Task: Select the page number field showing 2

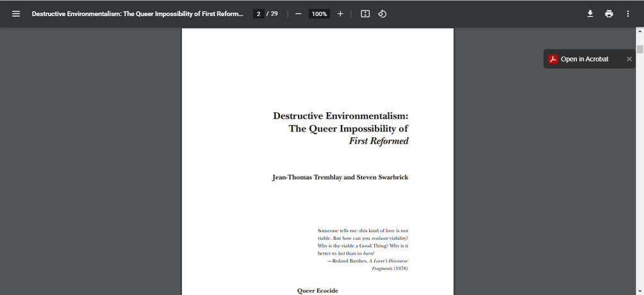Action: coord(258,14)
